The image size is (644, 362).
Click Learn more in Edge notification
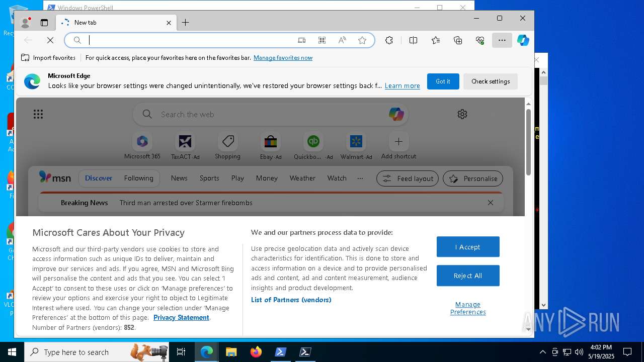pyautogui.click(x=402, y=86)
